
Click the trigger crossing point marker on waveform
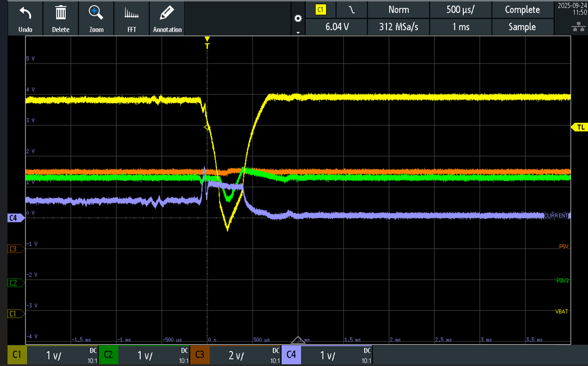207,128
